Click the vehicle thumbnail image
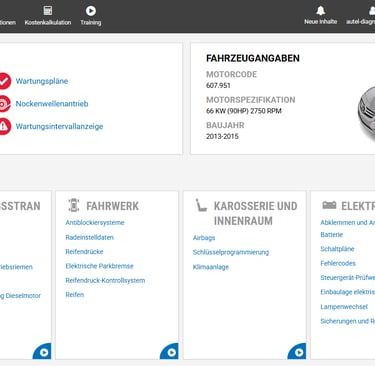 pos(366,113)
